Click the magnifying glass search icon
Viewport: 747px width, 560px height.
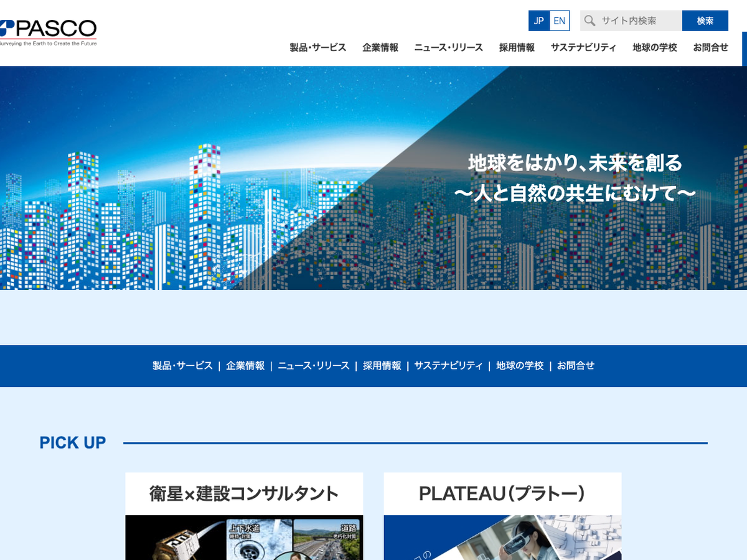[590, 21]
